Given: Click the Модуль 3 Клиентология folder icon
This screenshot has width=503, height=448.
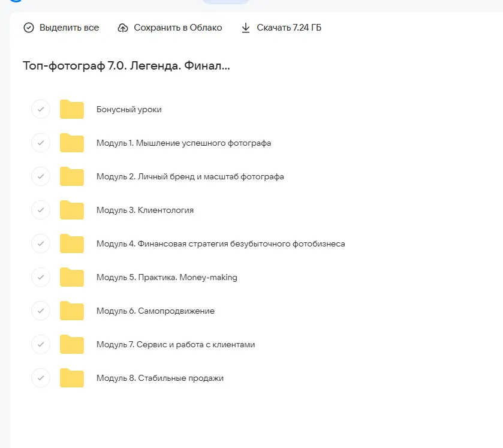Looking at the screenshot, I should [72, 211].
